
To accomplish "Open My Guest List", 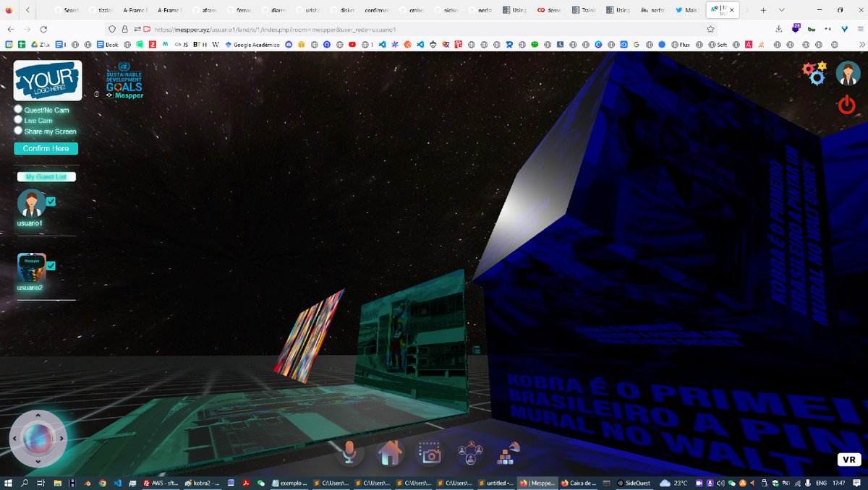I will coord(46,176).
